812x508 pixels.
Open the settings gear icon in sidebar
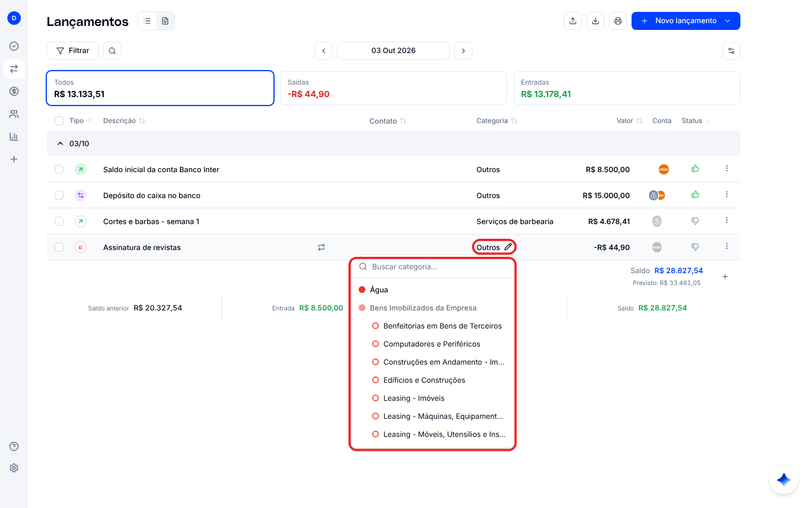14,468
